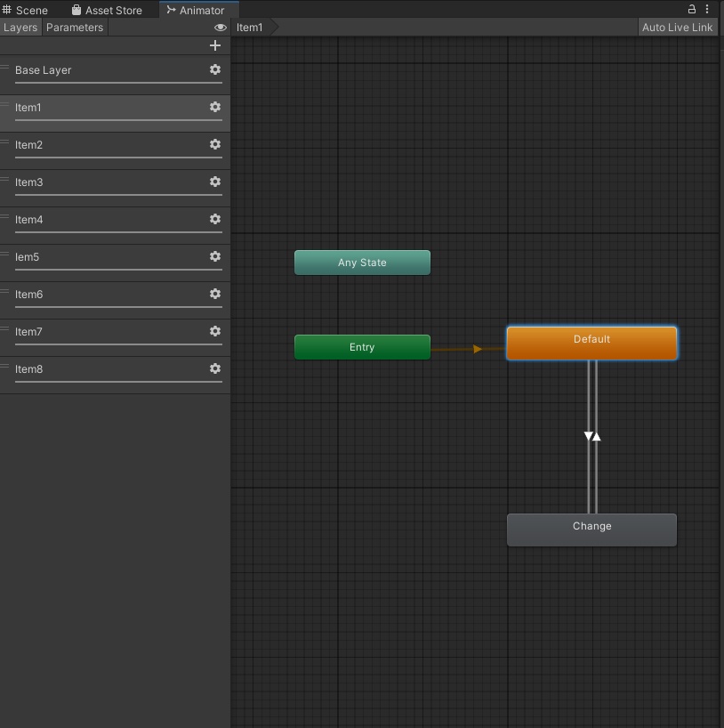Click the Item6 layer weight bar
This screenshot has height=728, width=724.
pos(118,307)
